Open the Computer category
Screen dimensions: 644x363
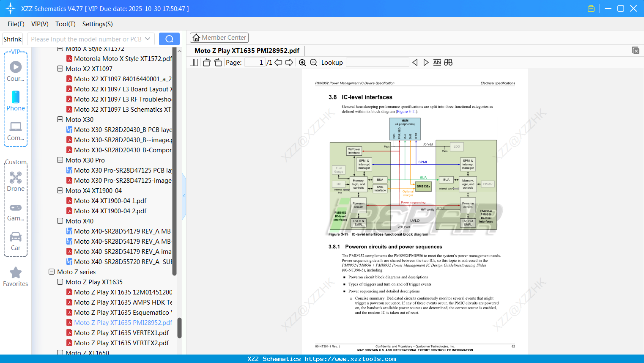point(16,131)
